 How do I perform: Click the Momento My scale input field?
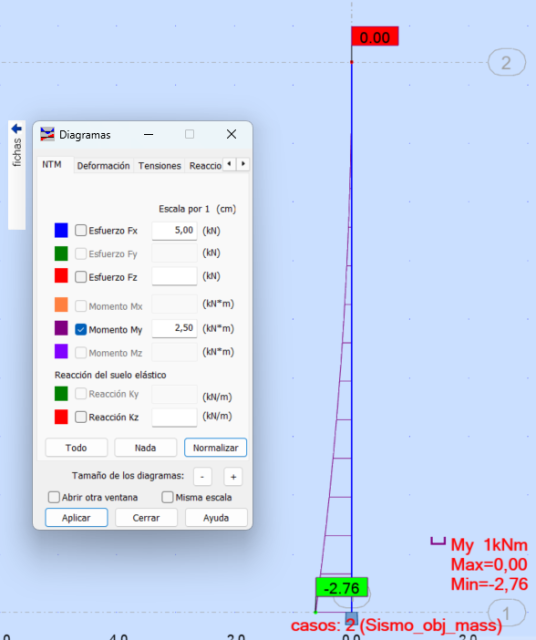click(174, 328)
